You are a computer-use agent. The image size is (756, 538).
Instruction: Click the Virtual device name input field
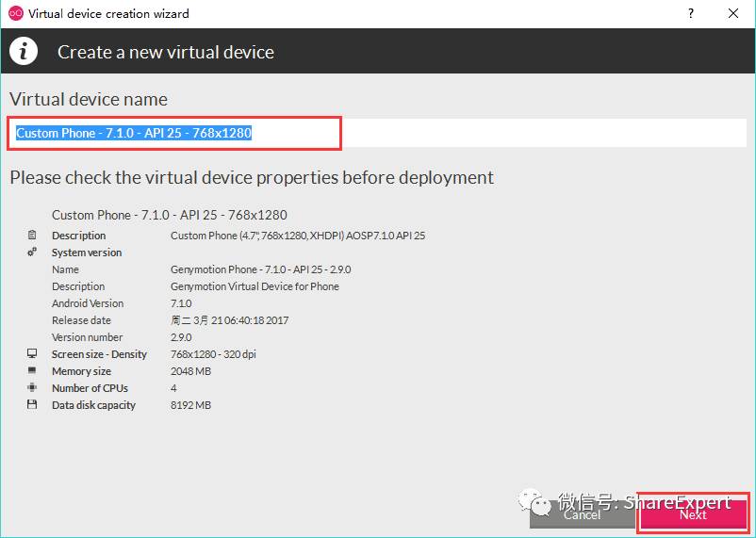[x=377, y=133]
